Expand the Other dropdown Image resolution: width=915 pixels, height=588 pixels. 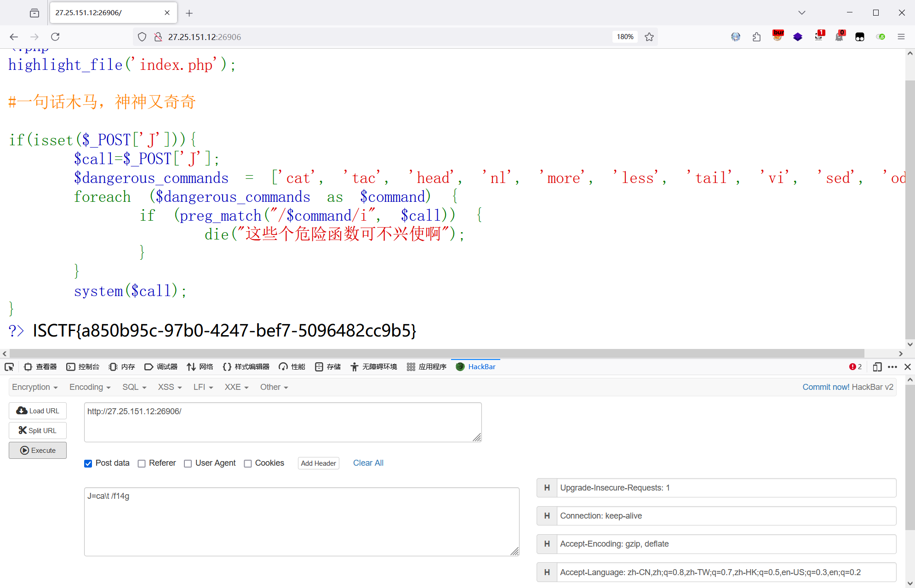pyautogui.click(x=274, y=387)
